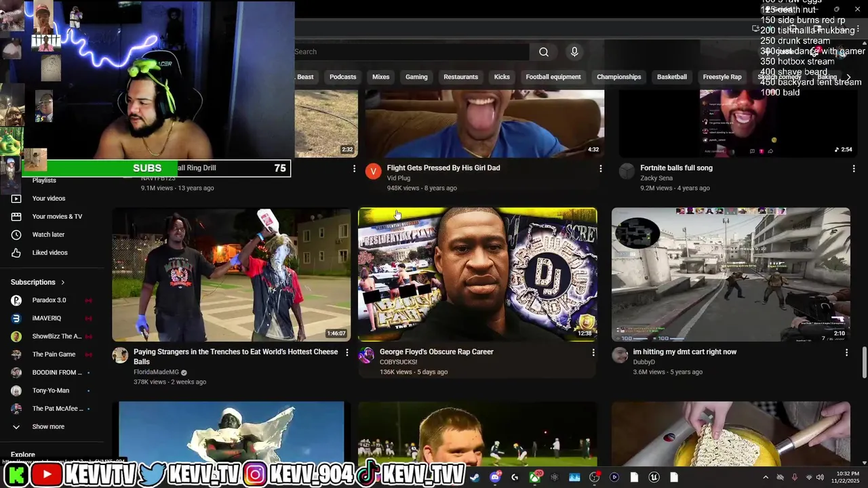The image size is (868, 488).
Task: Play the football player night thumbnail
Action: pyautogui.click(x=477, y=432)
